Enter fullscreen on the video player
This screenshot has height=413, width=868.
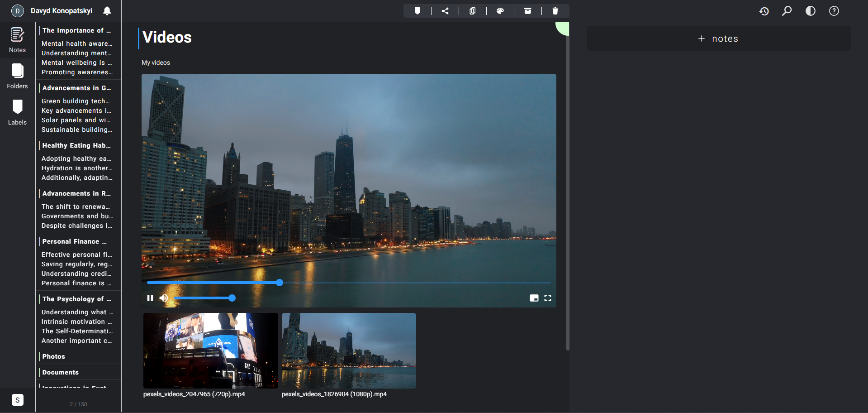[548, 298]
